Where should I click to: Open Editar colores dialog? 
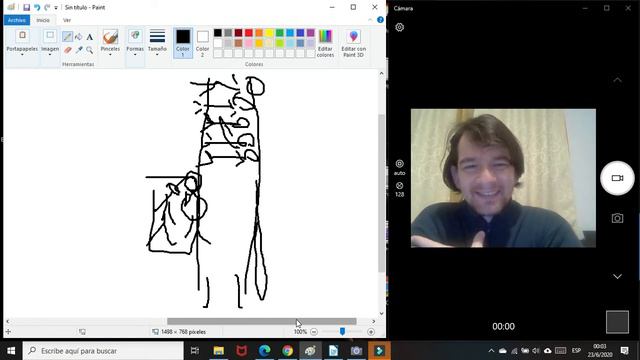(325, 43)
